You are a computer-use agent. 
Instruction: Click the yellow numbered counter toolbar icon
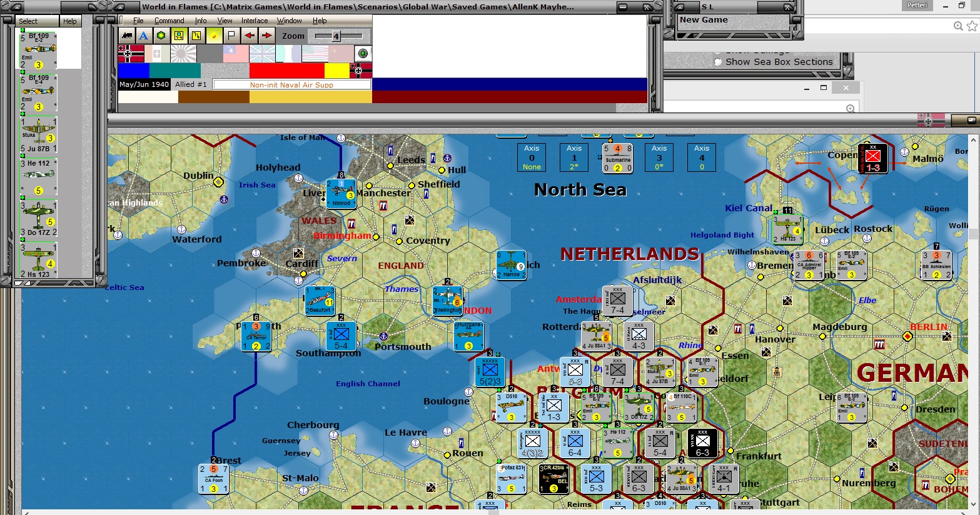pyautogui.click(x=196, y=36)
